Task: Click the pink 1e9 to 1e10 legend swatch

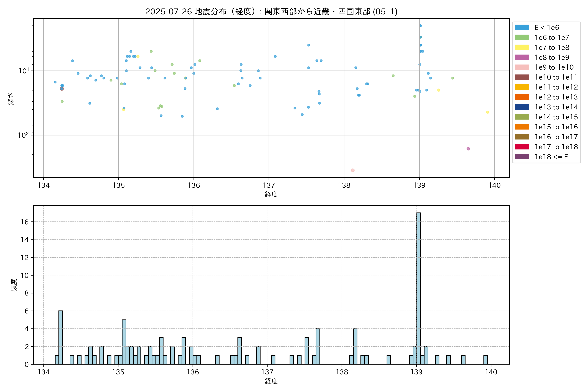Action: click(522, 67)
